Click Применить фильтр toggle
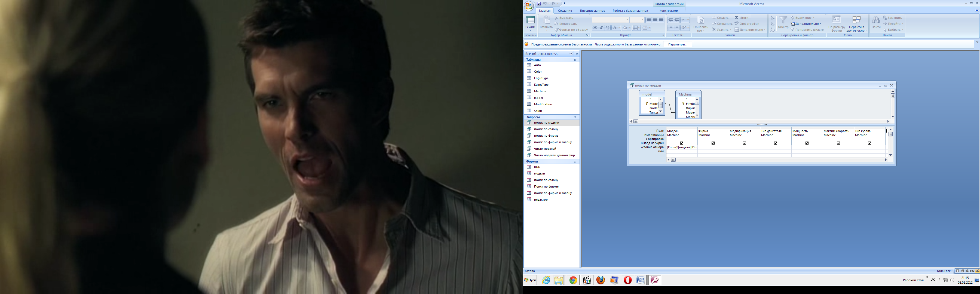This screenshot has width=980, height=294. [807, 30]
